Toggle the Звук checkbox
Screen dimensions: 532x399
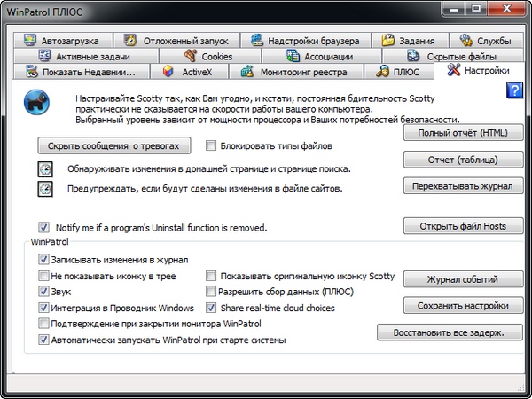click(x=44, y=292)
